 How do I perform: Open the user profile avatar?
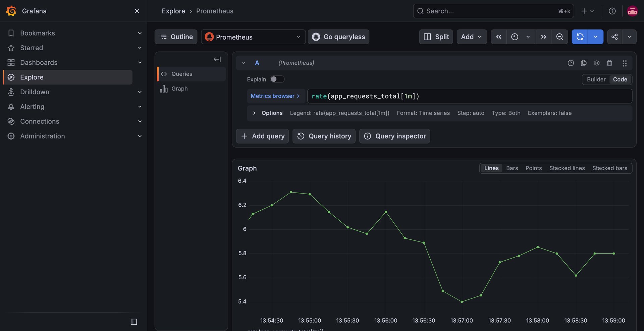tap(632, 11)
